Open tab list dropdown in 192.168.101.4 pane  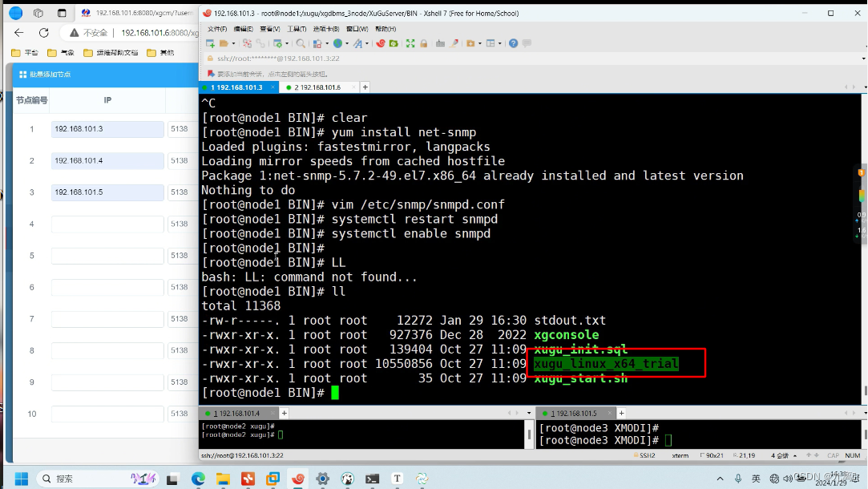click(x=529, y=413)
